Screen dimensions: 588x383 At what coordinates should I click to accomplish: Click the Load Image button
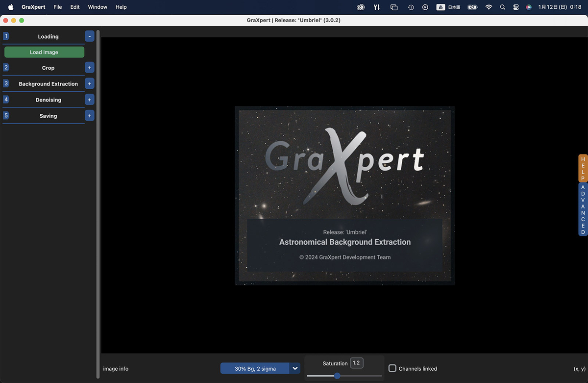(x=44, y=51)
